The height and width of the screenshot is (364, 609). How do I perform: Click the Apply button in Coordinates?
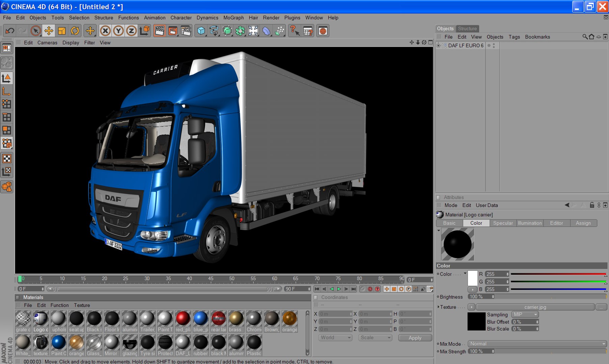[x=415, y=338]
